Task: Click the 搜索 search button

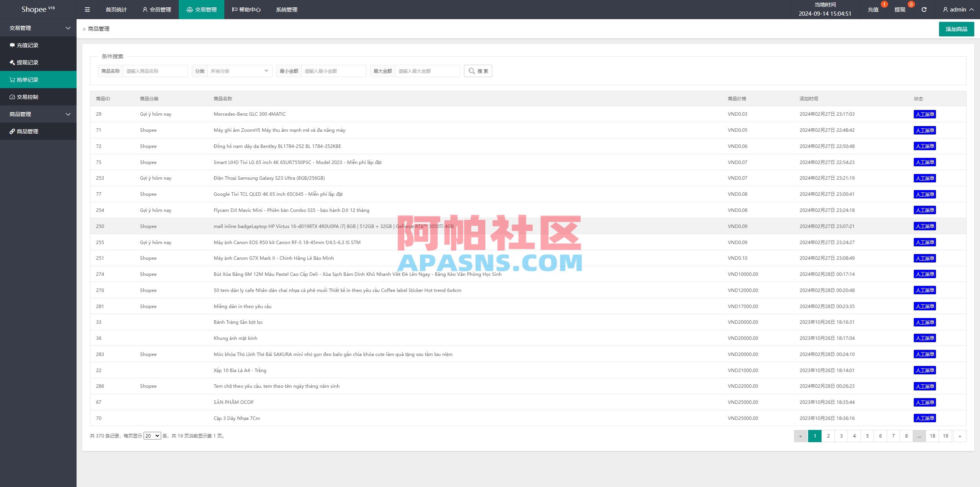Action: [x=478, y=71]
